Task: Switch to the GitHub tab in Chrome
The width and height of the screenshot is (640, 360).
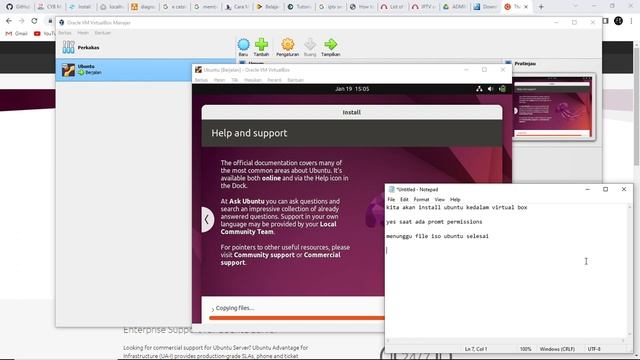Action: pos(18,7)
